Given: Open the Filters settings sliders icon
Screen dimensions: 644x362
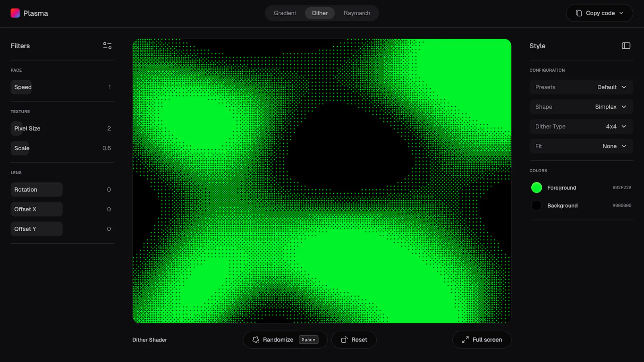Looking at the screenshot, I should [x=107, y=46].
